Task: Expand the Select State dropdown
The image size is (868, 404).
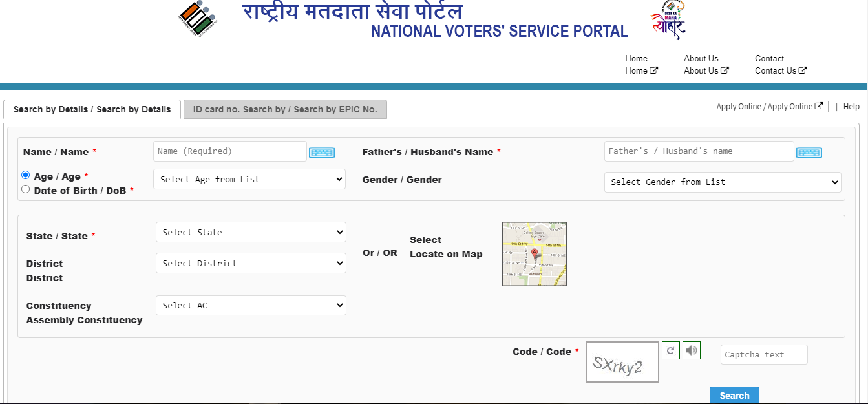Action: (251, 232)
